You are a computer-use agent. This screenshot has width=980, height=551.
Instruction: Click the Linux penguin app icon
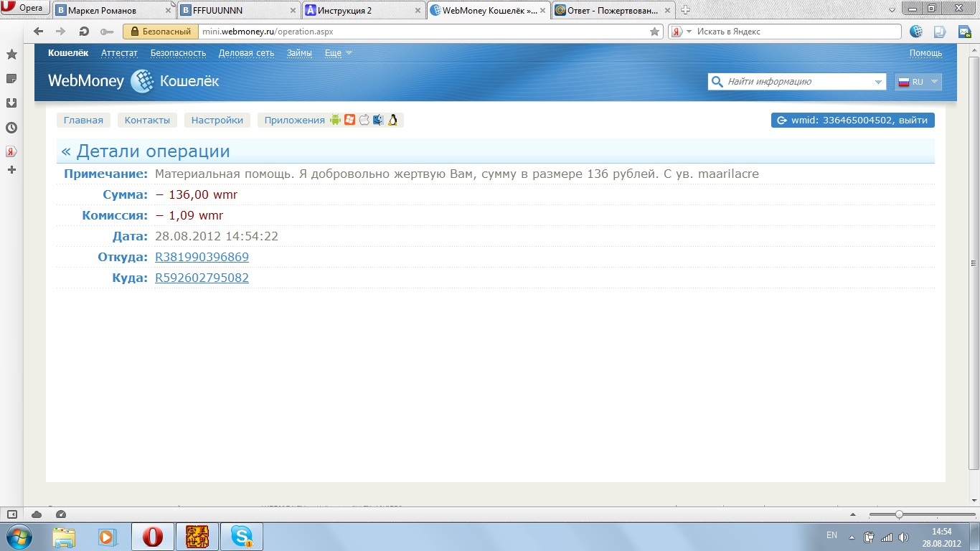point(392,120)
